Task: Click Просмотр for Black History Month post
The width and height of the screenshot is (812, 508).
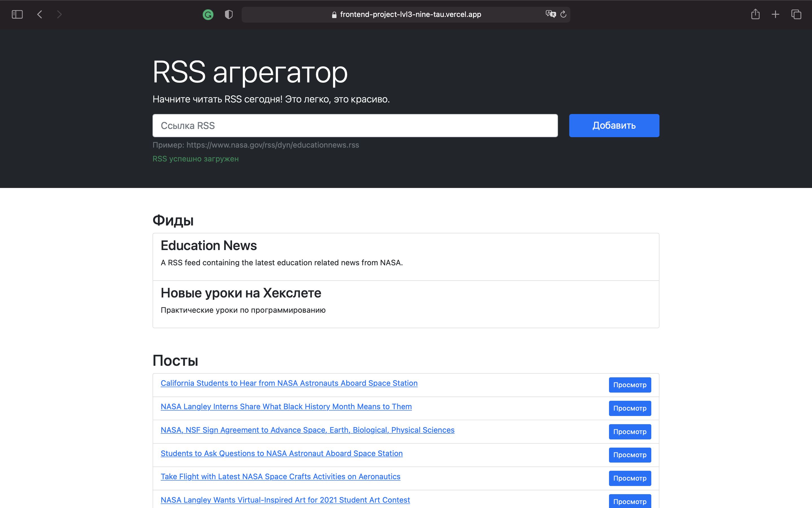Action: [x=630, y=408]
